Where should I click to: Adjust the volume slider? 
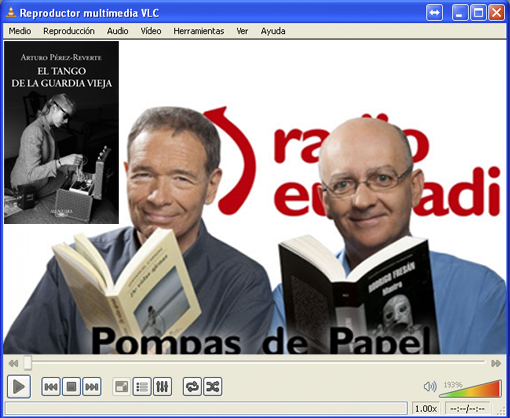(470, 389)
